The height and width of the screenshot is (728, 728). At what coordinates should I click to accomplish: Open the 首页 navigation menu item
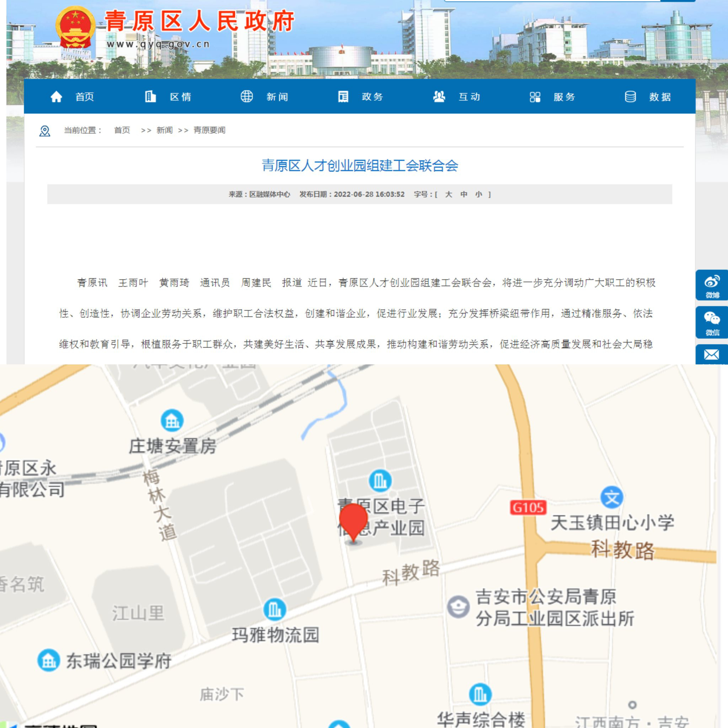tap(84, 97)
